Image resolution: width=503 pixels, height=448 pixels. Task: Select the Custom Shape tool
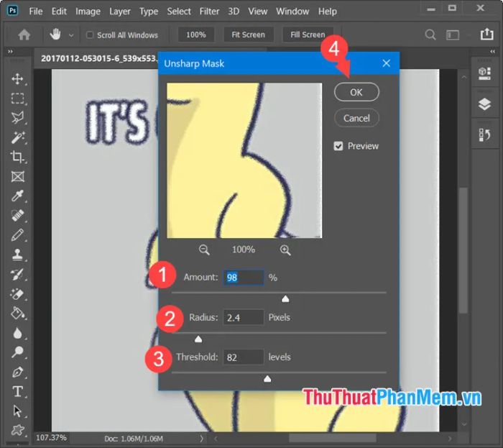pos(17,430)
